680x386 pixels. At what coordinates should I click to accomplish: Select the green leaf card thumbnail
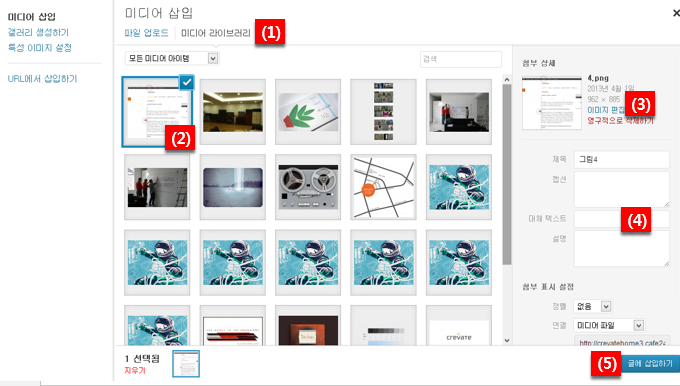pos(308,111)
